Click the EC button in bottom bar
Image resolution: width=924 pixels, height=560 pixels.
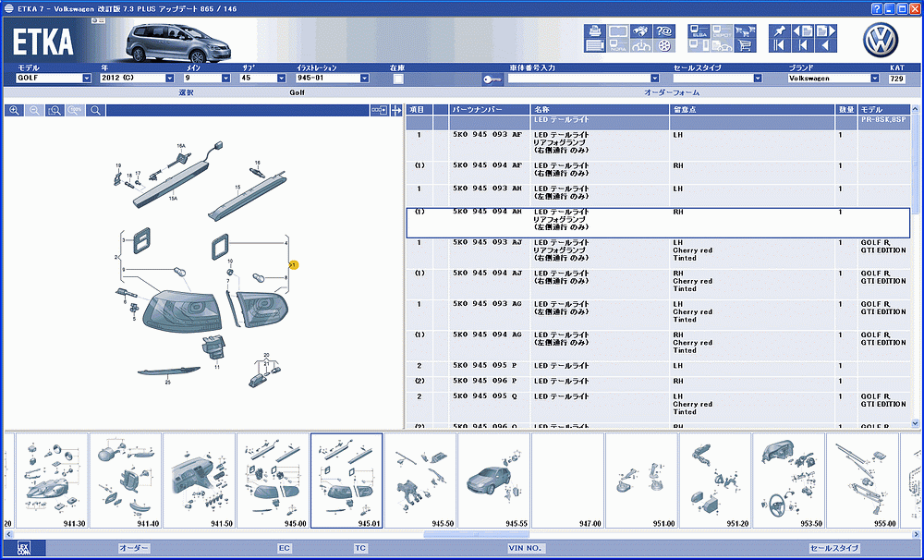click(285, 548)
